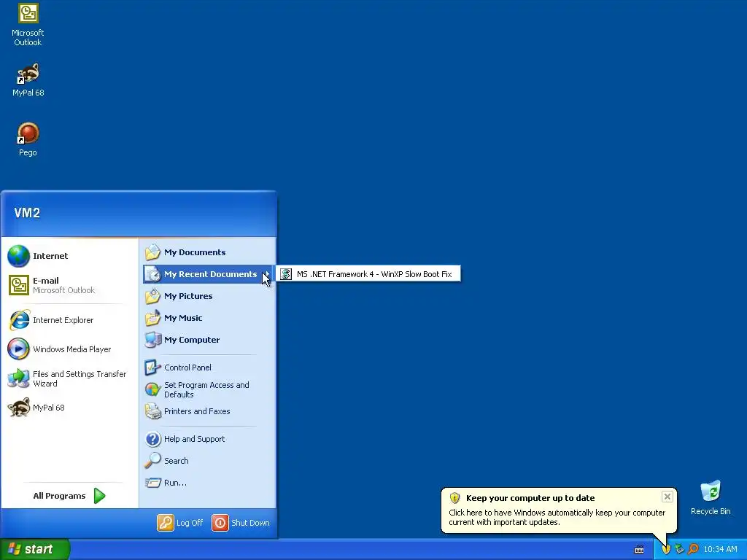Click the Internet globe icon in Start menu
This screenshot has width=747, height=560.
tap(18, 256)
